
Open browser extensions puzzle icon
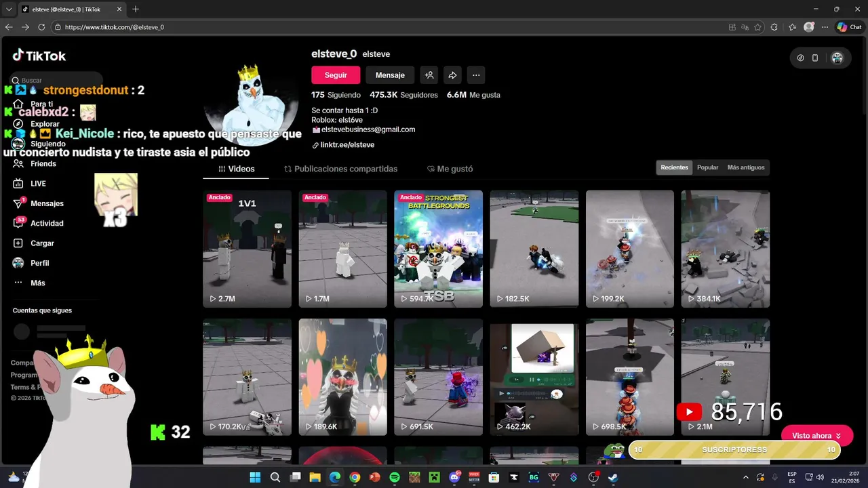(774, 27)
